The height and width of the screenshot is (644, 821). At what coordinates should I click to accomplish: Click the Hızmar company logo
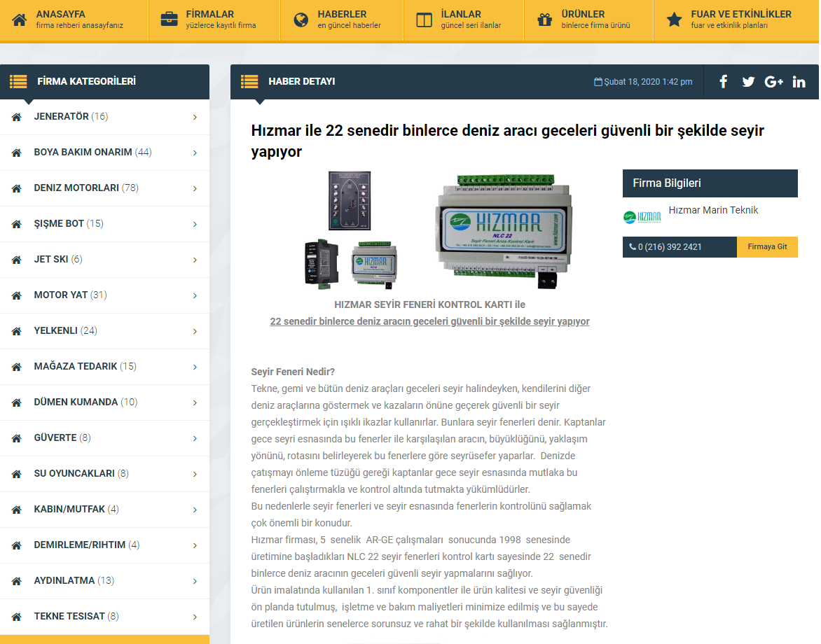642,216
